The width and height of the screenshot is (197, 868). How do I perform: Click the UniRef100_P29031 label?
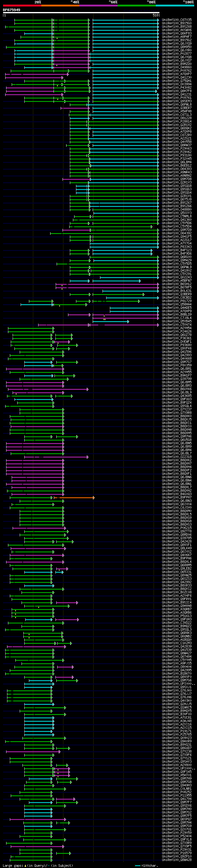pyautogui.click(x=177, y=850)
